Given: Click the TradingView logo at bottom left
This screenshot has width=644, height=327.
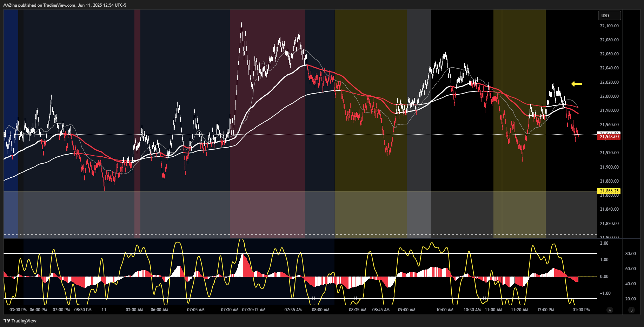Looking at the screenshot, I should tap(20, 321).
